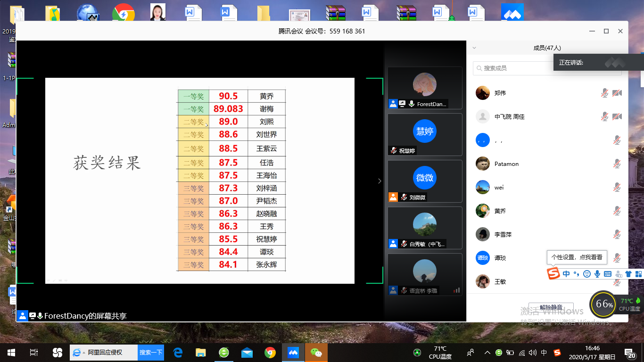Open Sogou soft keyboard icon

coord(607,274)
